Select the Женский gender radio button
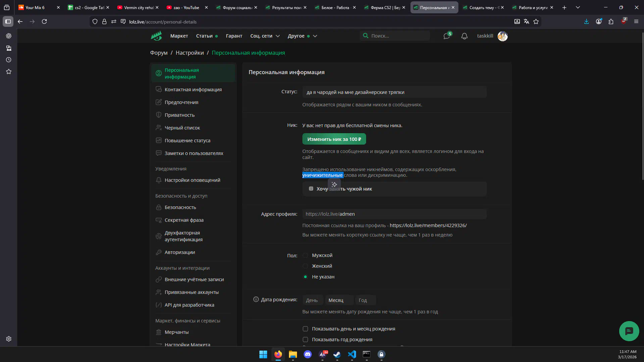Viewport: 644px width, 362px height. point(305,266)
